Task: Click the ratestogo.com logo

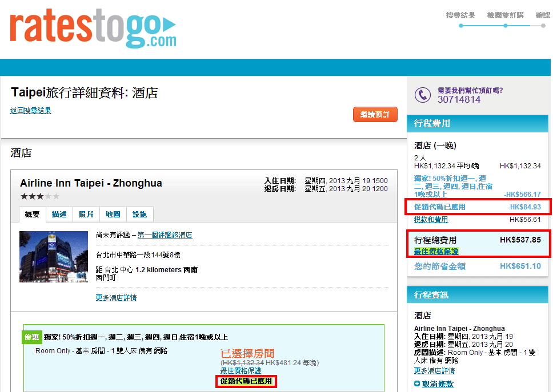Action: tap(93, 27)
